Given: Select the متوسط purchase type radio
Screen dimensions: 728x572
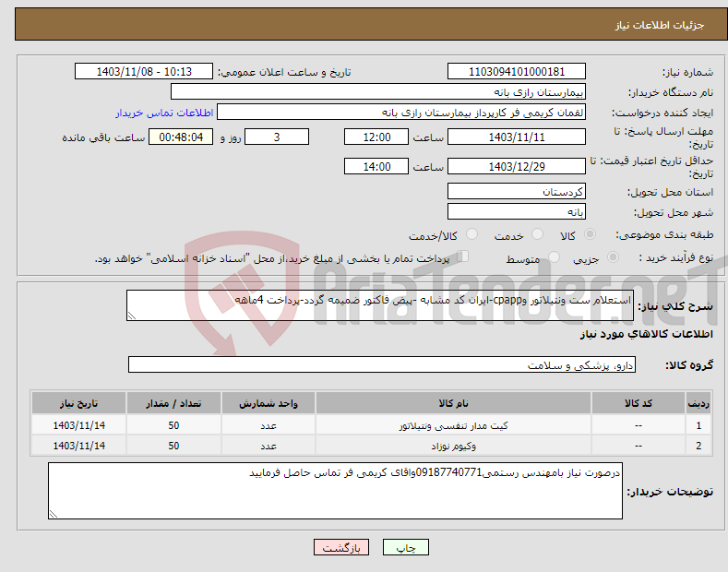Looking at the screenshot, I should [x=554, y=256].
